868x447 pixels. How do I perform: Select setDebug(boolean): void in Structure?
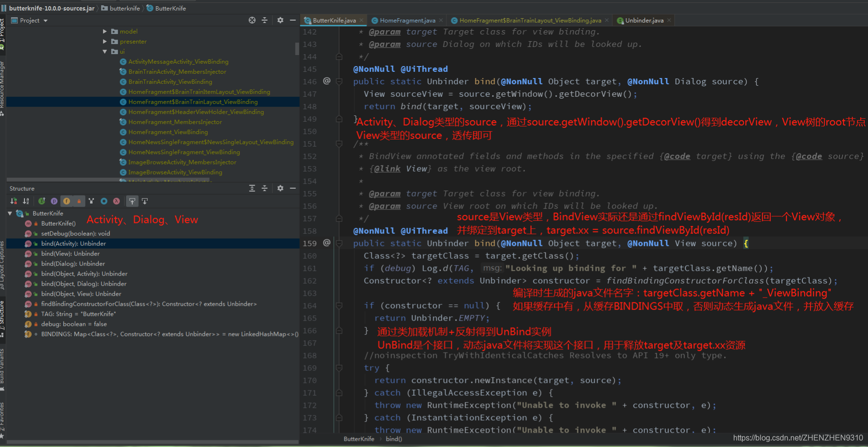[x=76, y=233]
